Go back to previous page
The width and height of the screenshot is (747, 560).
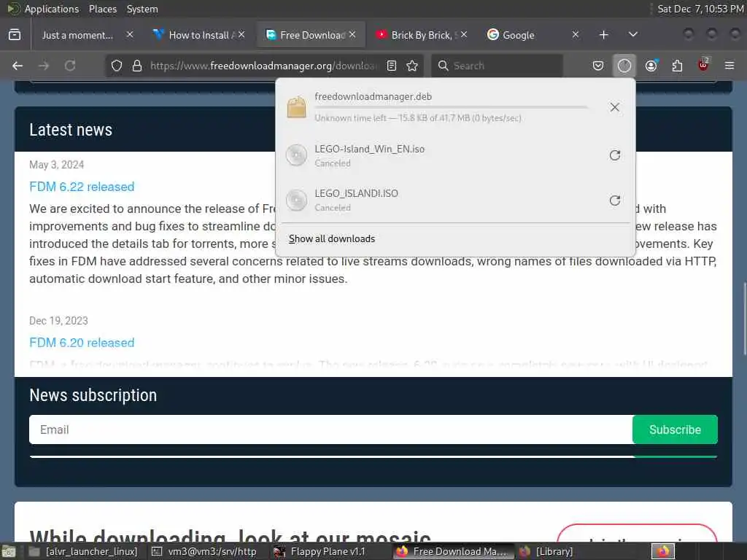18,66
